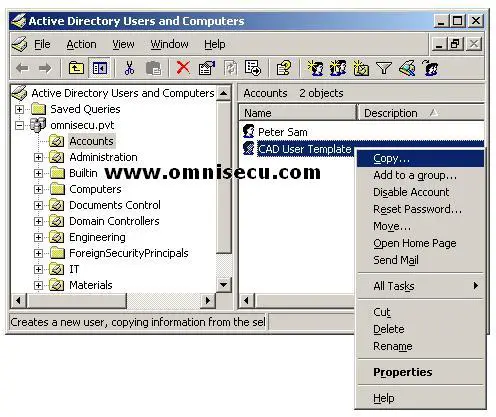
Task: Click the Cut scissors toolbar icon
Action: [129, 68]
